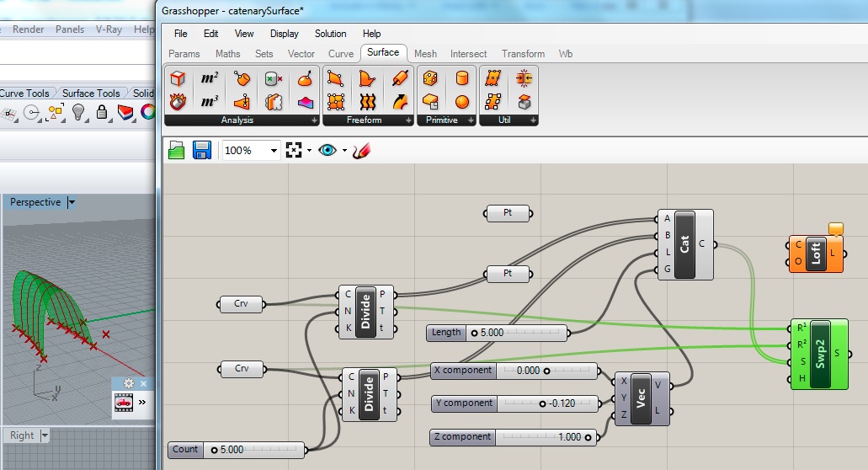Click the Point In Brep cylinder-with-x icon
The height and width of the screenshot is (470, 868).
tap(273, 78)
